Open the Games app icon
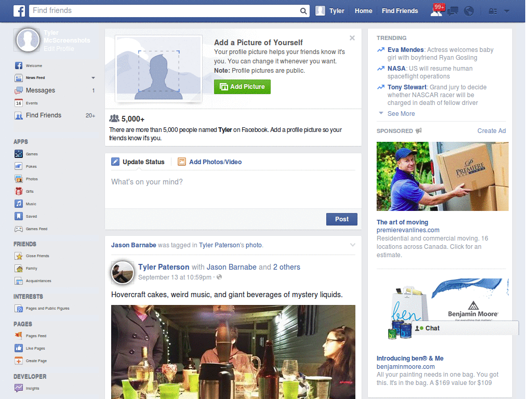The width and height of the screenshot is (532, 399). [19, 154]
